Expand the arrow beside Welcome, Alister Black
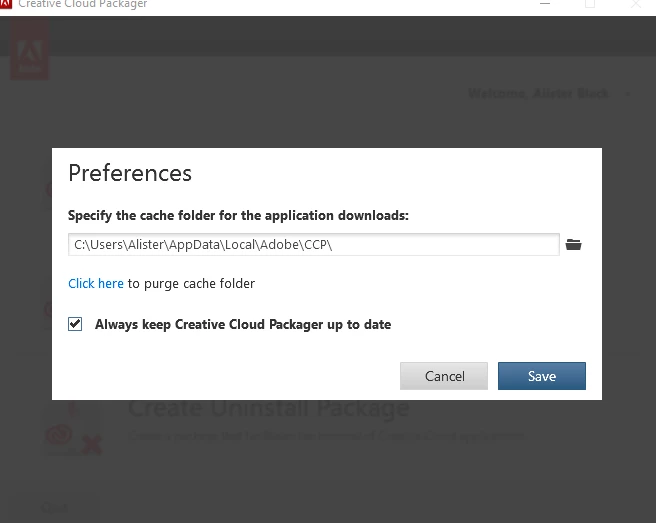 tap(627, 94)
